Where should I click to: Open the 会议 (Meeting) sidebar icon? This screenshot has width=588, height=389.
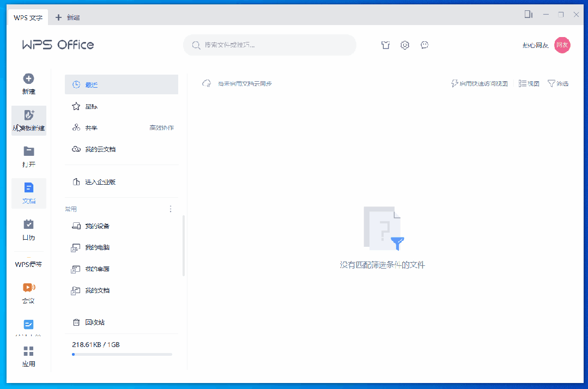(29, 288)
